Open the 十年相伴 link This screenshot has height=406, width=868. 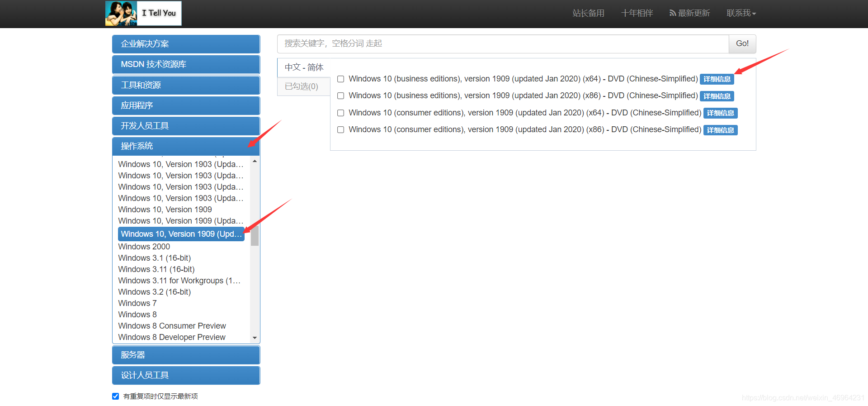click(637, 13)
